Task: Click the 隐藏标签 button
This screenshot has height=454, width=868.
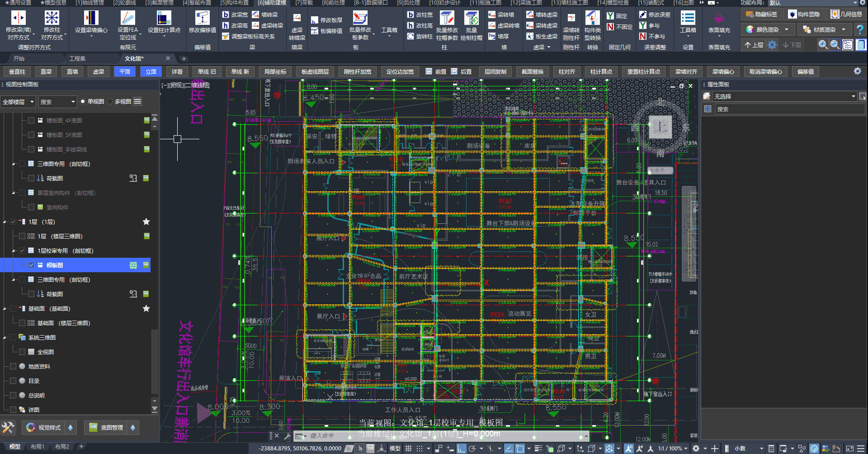Action: [x=761, y=14]
